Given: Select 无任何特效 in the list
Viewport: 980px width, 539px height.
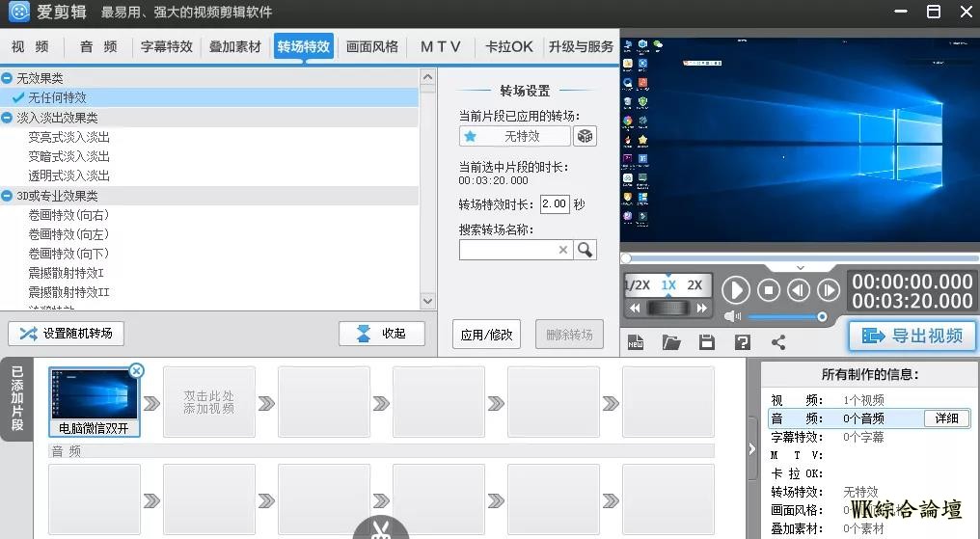Looking at the screenshot, I should click(x=208, y=97).
